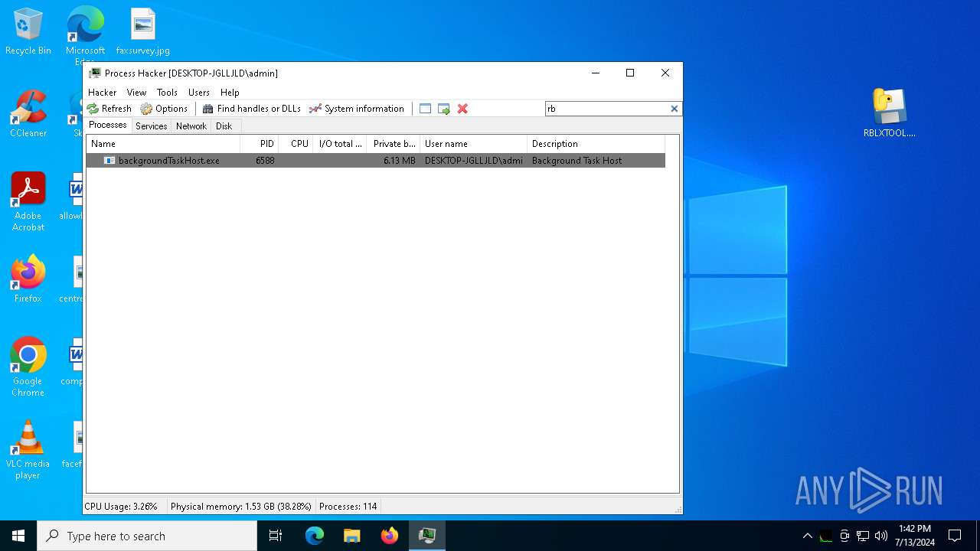The height and width of the screenshot is (551, 980).
Task: Switch to the Processes tab
Action: tap(108, 126)
